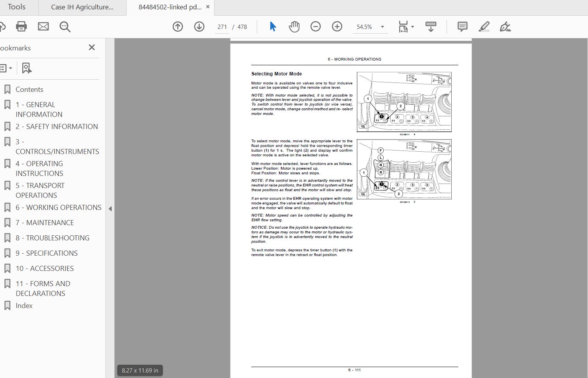This screenshot has width=588, height=378.
Task: Click bookmark icon beside 8 - TROUBLESHOOTING
Action: [x=7, y=238]
